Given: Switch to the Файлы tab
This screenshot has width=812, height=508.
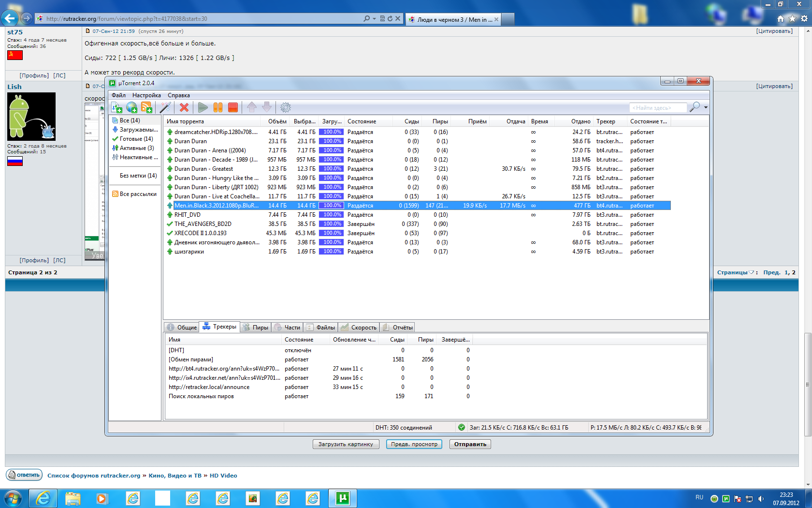Looking at the screenshot, I should click(320, 328).
